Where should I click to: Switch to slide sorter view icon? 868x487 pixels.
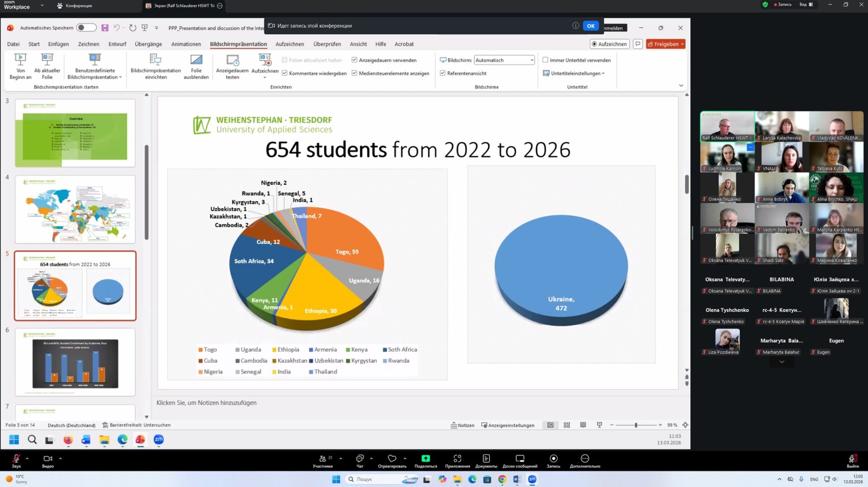[x=567, y=425]
